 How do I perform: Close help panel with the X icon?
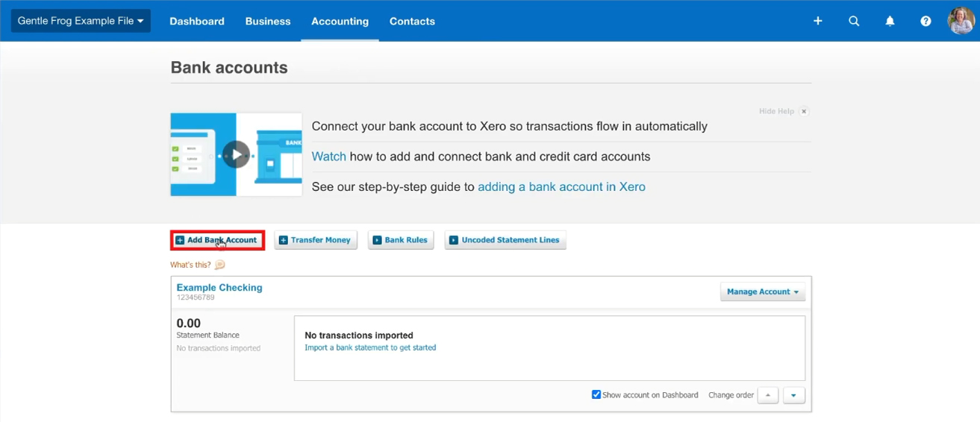804,111
